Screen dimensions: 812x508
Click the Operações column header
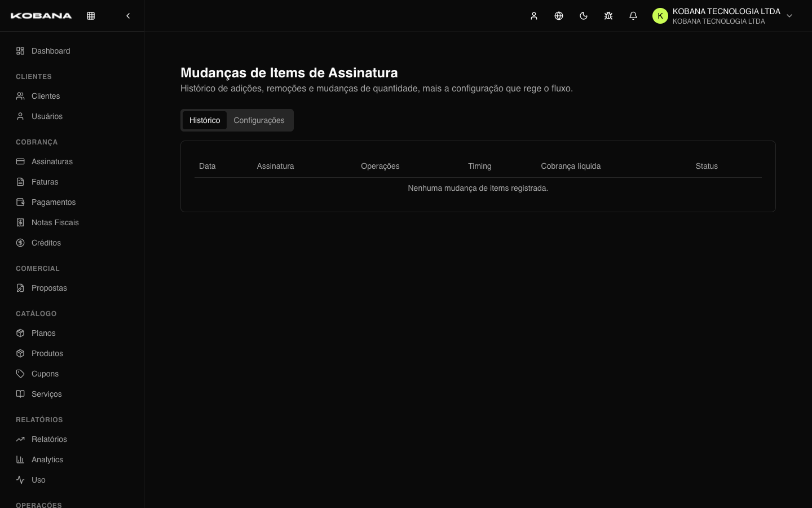[380, 166]
